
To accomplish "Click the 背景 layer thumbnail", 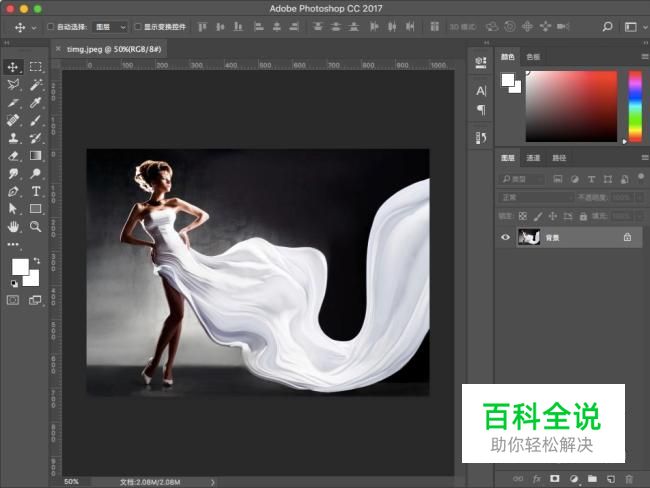I will [x=529, y=237].
